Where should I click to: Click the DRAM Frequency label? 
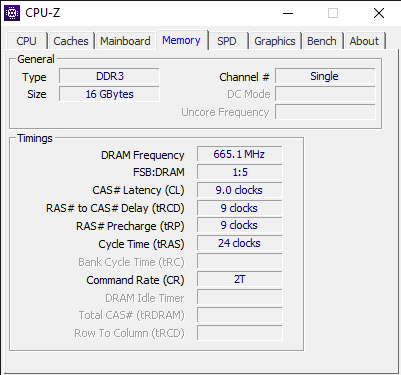click(x=142, y=155)
